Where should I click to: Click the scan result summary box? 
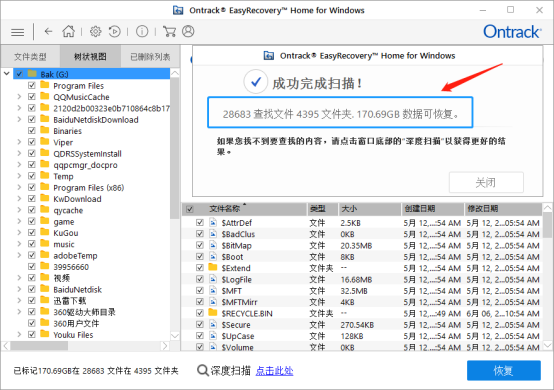click(340, 112)
